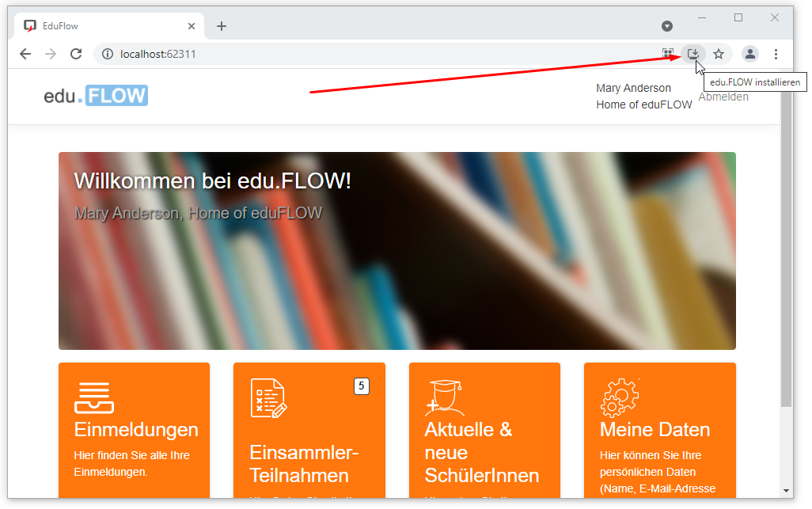Image resolution: width=812 pixels, height=509 pixels.
Task: Open a new browser tab
Action: pos(222,26)
